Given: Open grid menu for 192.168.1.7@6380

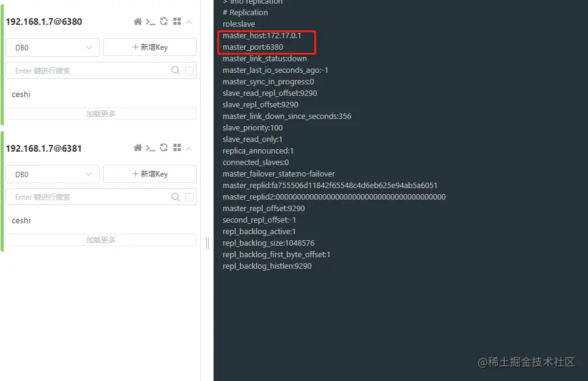Looking at the screenshot, I should [x=177, y=21].
